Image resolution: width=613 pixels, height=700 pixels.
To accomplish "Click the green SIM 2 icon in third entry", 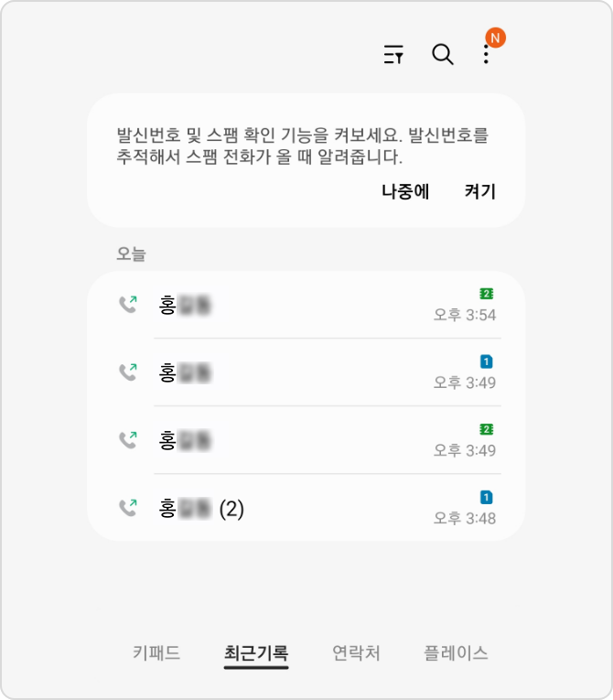I will [487, 429].
